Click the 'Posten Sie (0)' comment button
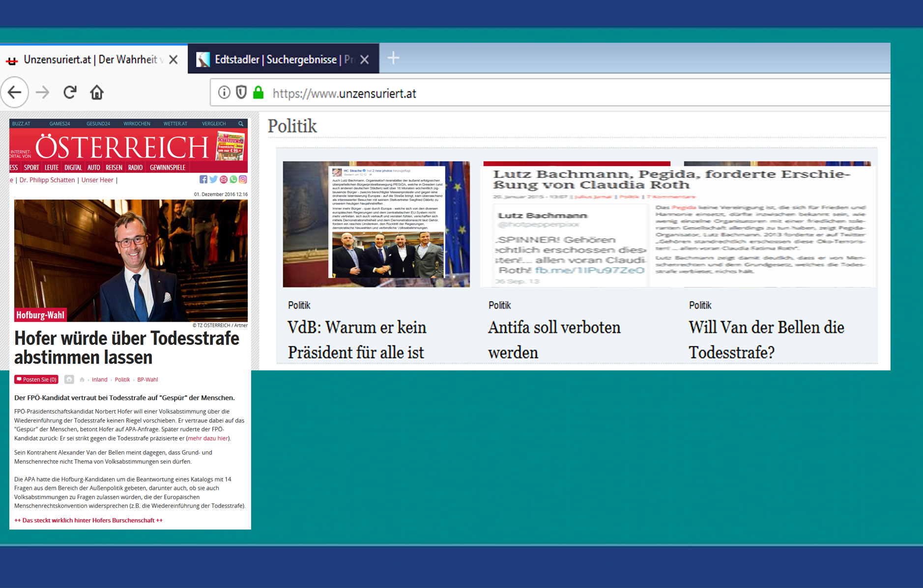The height and width of the screenshot is (588, 923). tap(36, 379)
